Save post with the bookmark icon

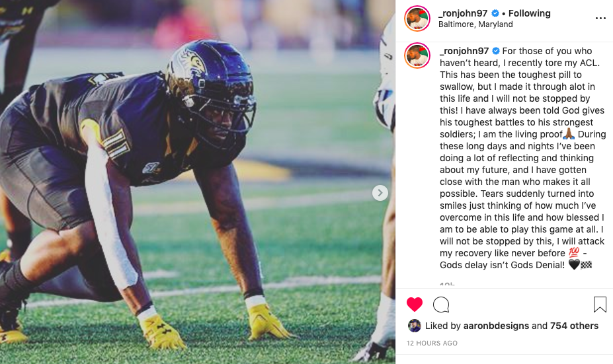[600, 305]
